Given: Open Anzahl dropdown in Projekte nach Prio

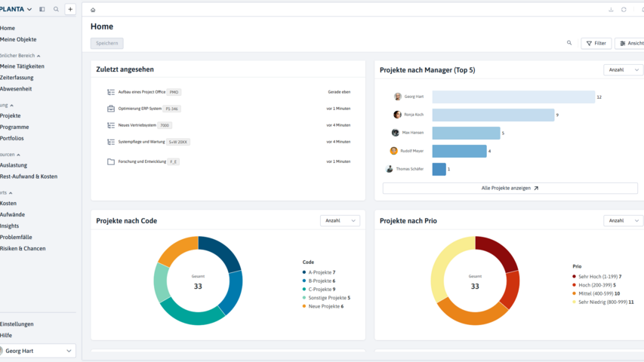Looking at the screenshot, I should point(623,221).
